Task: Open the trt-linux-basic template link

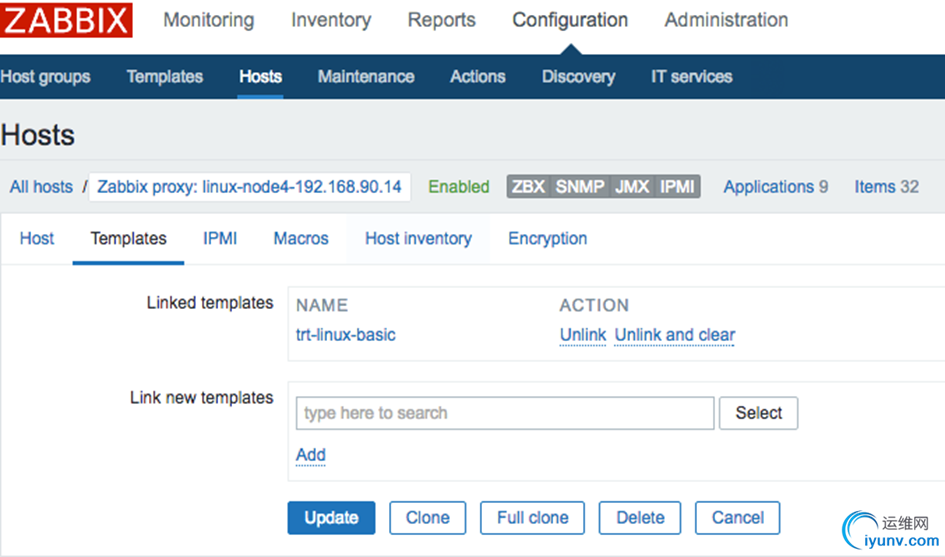Action: coord(346,335)
